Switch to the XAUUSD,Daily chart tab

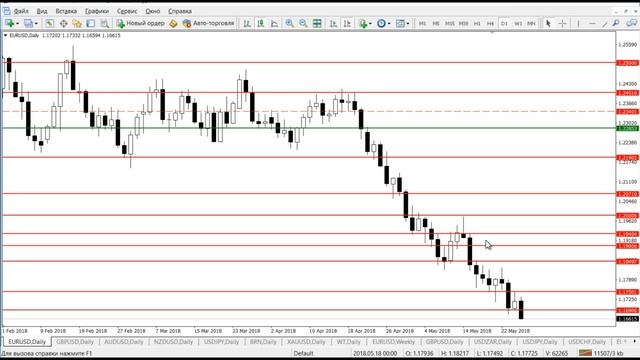click(306, 342)
